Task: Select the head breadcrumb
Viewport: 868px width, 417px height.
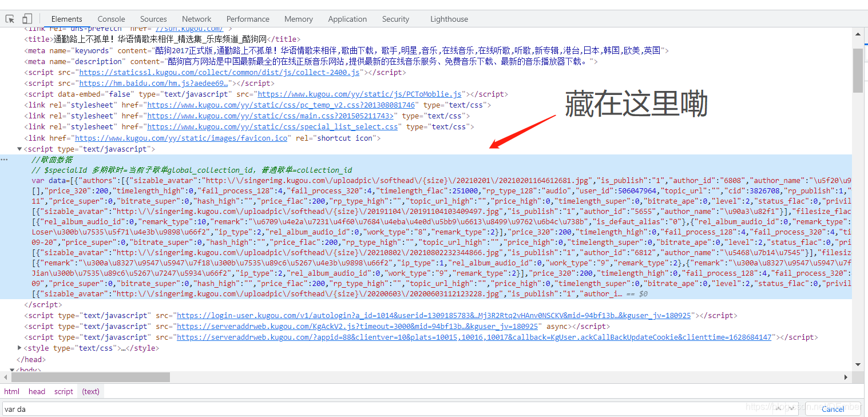Action: (37, 392)
